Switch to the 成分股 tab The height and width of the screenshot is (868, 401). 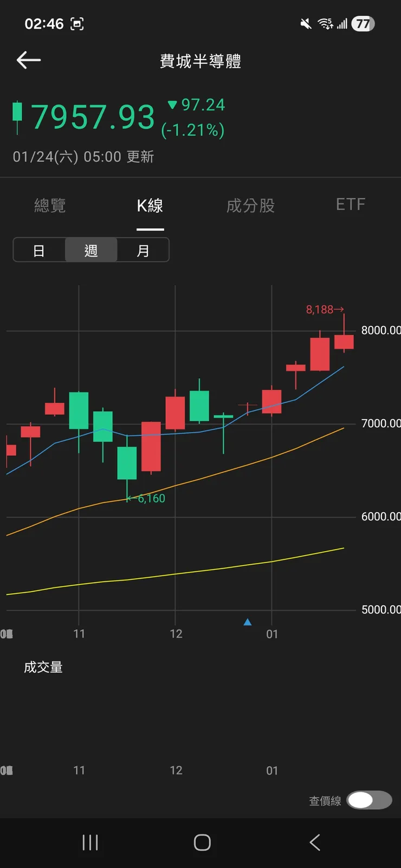250,205
